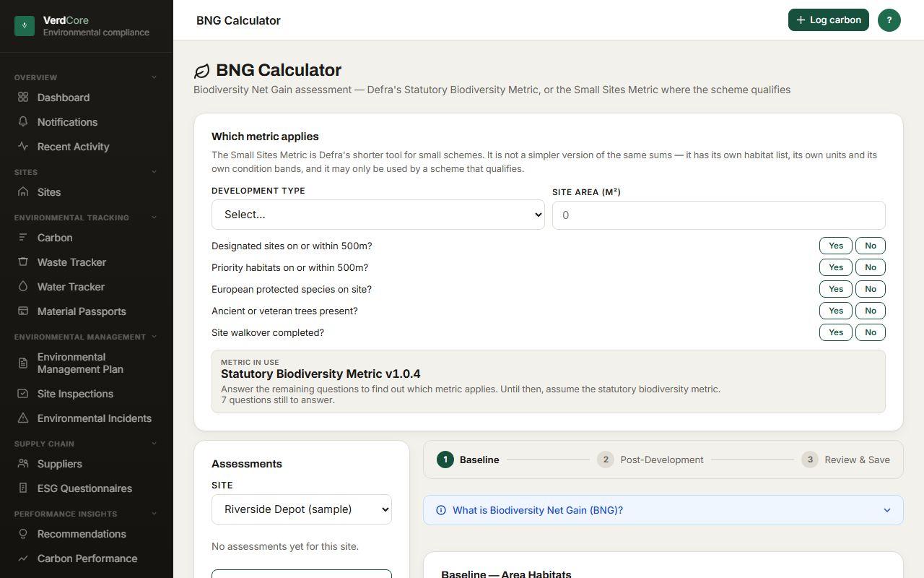The height and width of the screenshot is (578, 924).
Task: Answer No for site walkover completed
Action: coord(871,332)
